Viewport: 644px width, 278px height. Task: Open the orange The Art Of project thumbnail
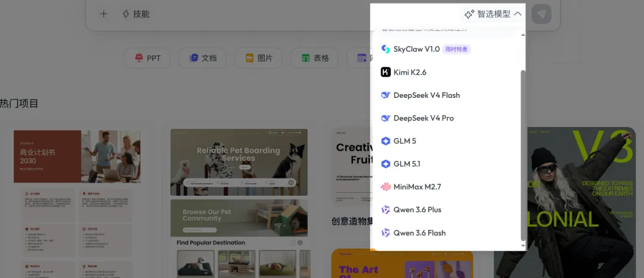tap(402, 263)
